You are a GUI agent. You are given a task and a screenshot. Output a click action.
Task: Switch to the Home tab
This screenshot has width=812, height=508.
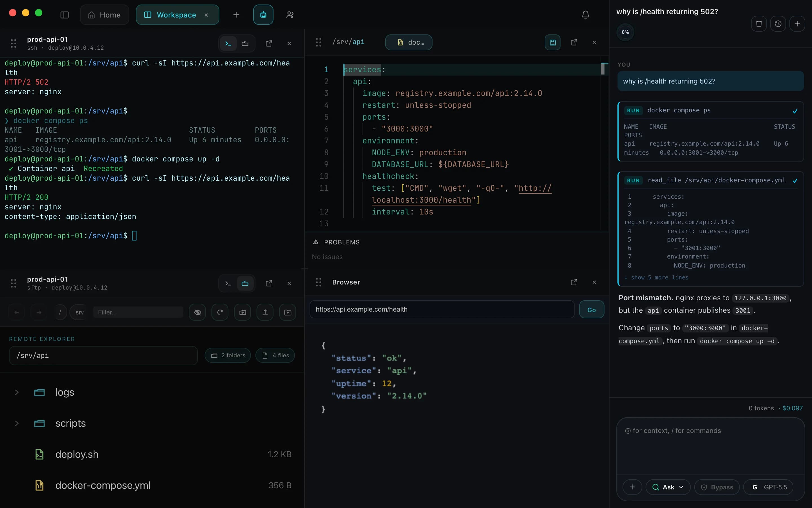[x=104, y=15]
